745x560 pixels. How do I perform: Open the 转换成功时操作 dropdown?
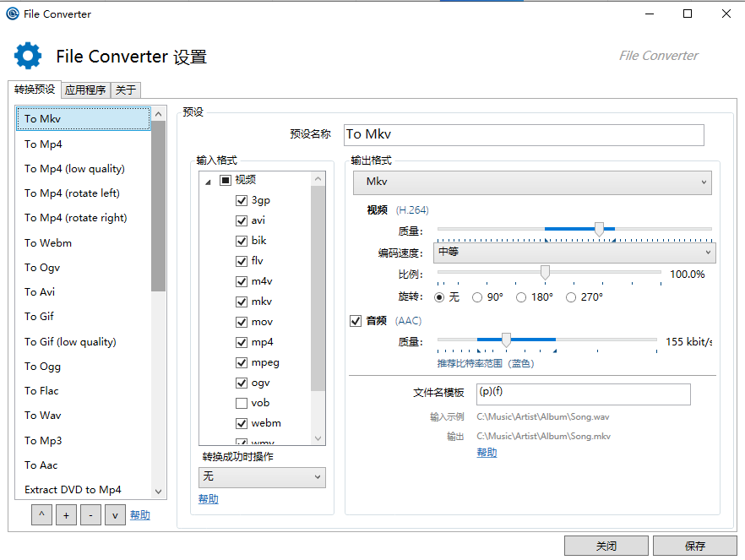(262, 477)
